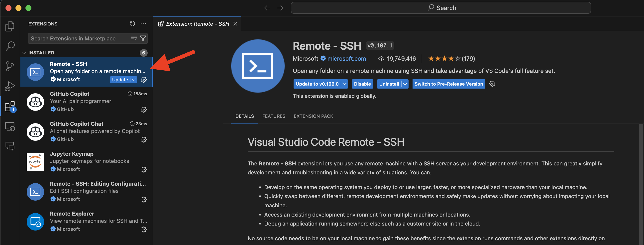Collapse the INSTALLED extensions section

coord(24,52)
